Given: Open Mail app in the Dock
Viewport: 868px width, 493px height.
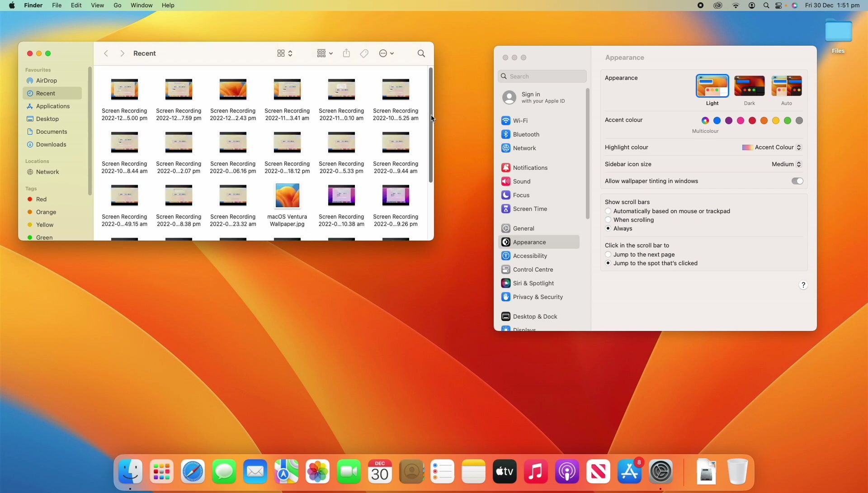Looking at the screenshot, I should [255, 472].
